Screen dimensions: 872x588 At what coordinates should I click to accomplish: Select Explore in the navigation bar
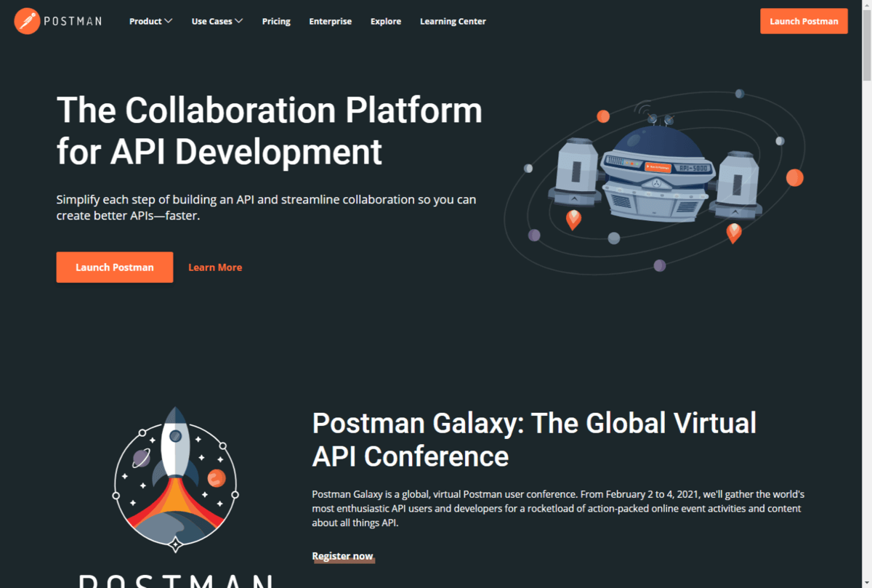coord(385,21)
